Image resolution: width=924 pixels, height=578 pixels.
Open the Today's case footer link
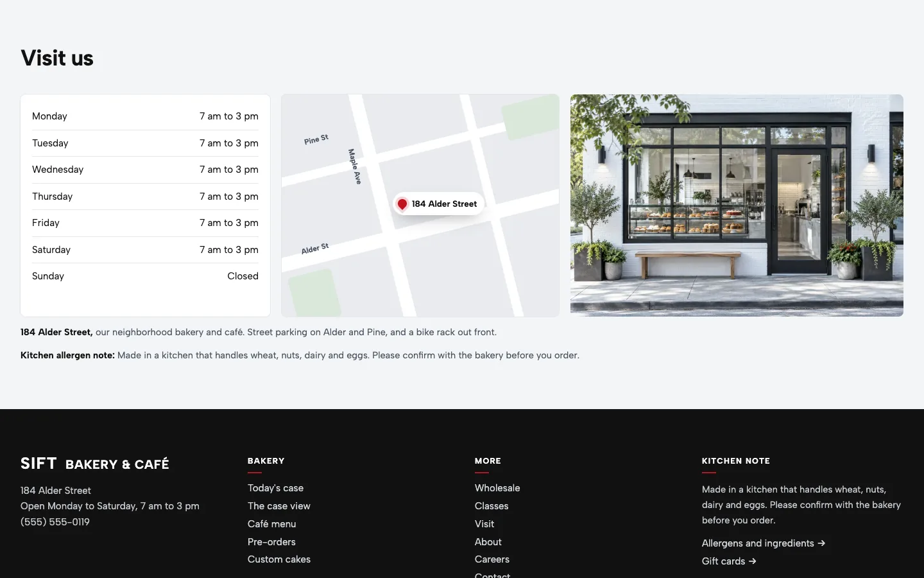(x=275, y=488)
